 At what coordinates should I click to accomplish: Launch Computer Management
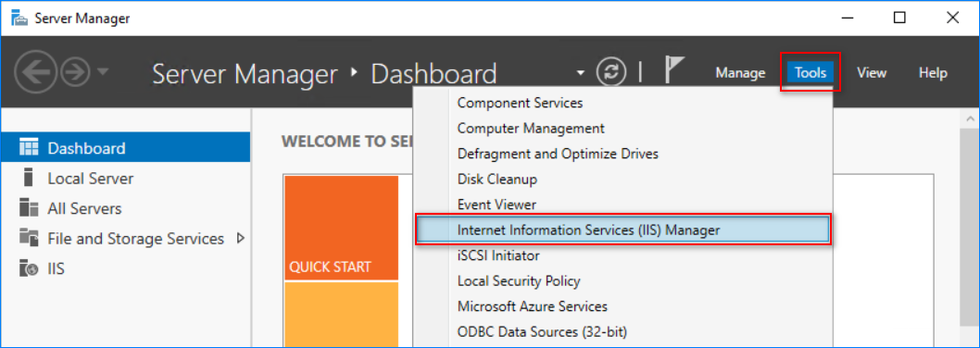click(622, 128)
